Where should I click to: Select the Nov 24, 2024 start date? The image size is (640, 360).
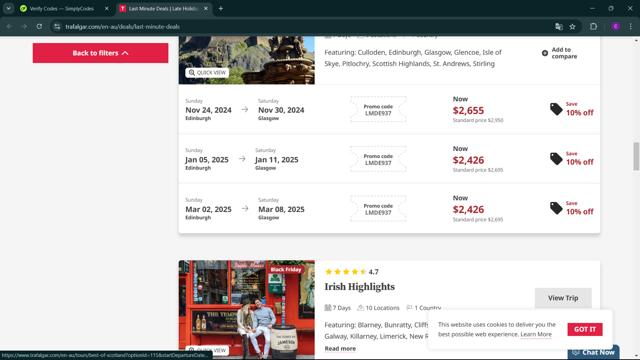pos(208,110)
